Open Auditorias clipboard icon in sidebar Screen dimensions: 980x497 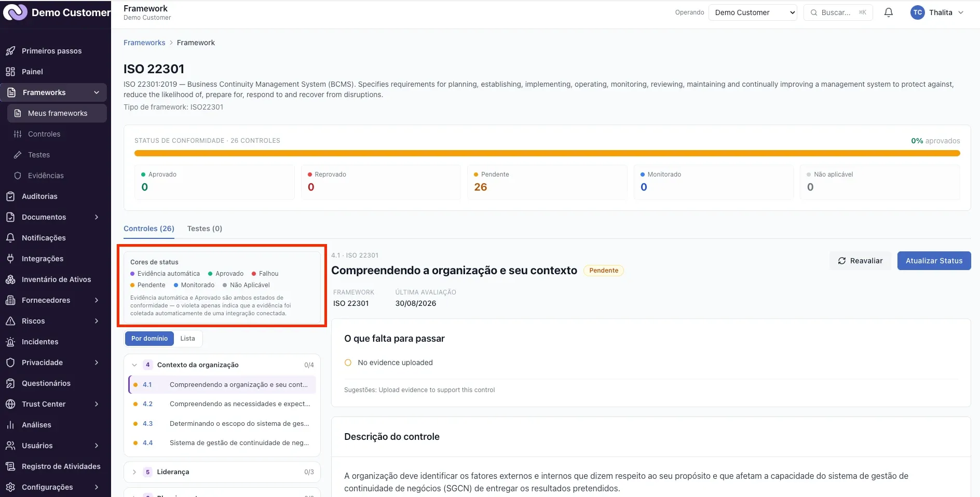[10, 196]
